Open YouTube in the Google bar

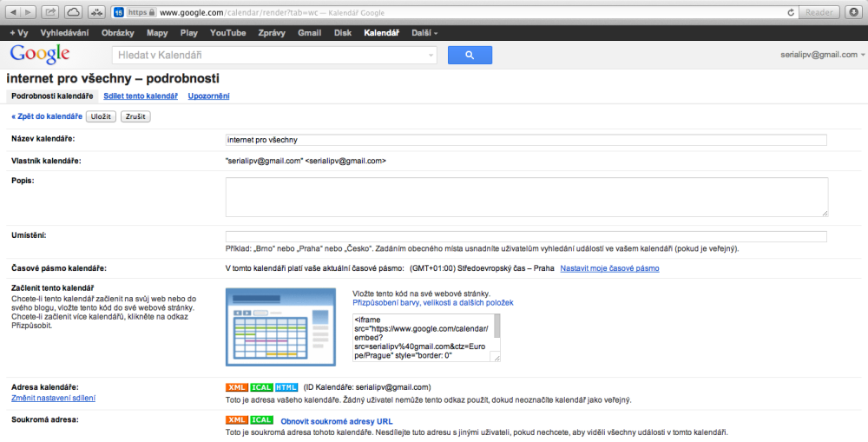pos(227,33)
